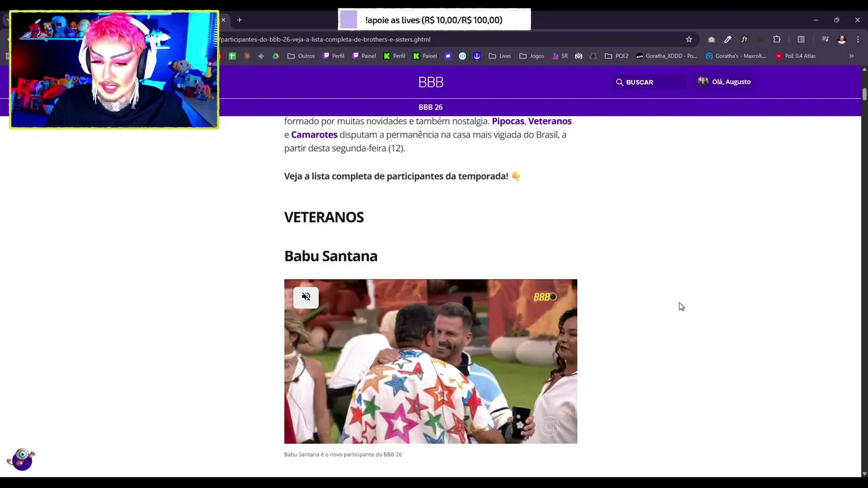Open the media control music-note icon

(825, 39)
